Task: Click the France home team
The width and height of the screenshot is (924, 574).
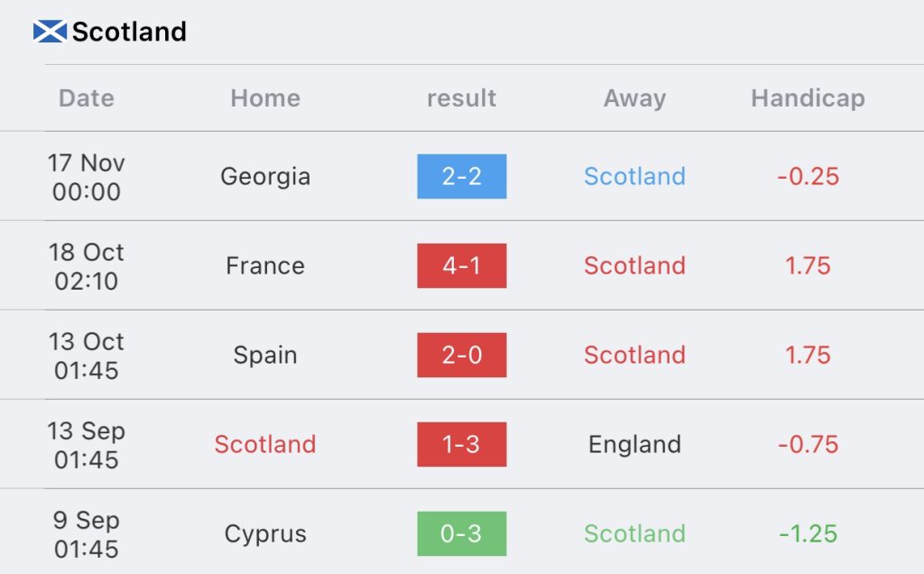Action: 265,265
